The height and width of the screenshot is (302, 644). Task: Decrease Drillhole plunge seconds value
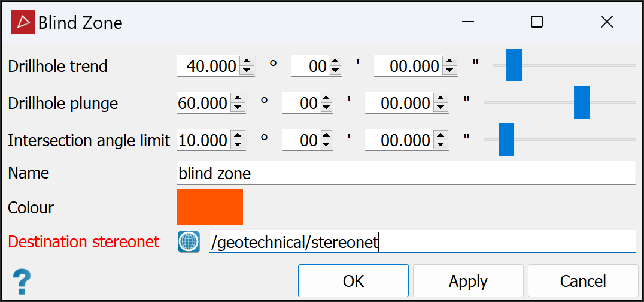441,107
